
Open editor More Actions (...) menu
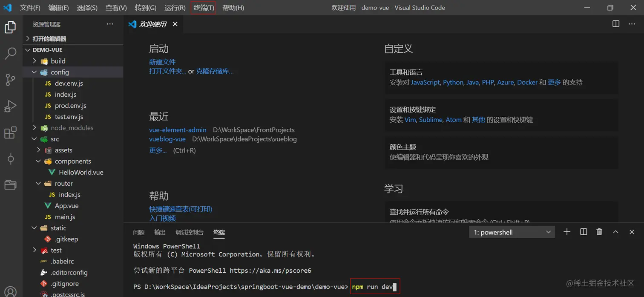(632, 24)
